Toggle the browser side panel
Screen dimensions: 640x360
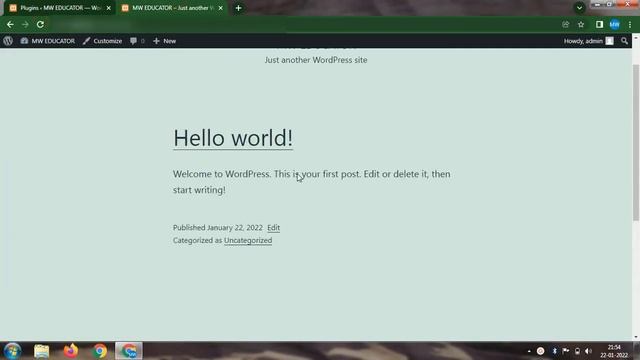pos(599,24)
